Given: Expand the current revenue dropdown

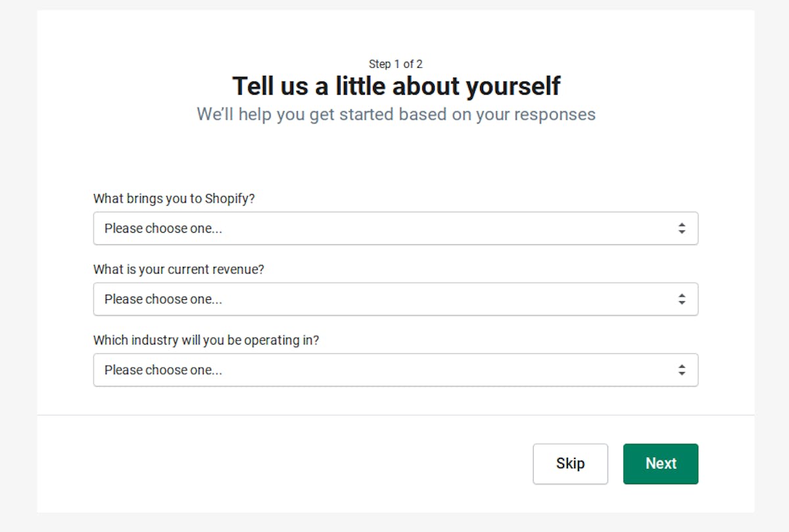Looking at the screenshot, I should click(x=395, y=299).
